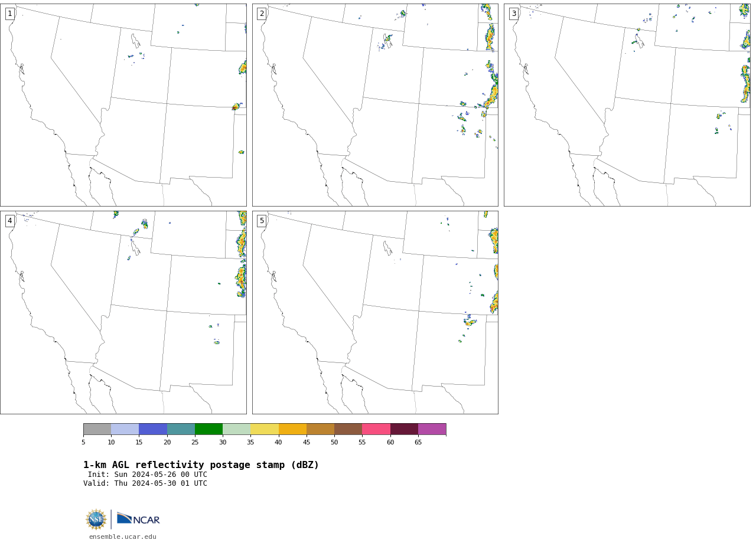
Task: Click the dark green 25-30 dBZ swatch
Action: (x=208, y=429)
